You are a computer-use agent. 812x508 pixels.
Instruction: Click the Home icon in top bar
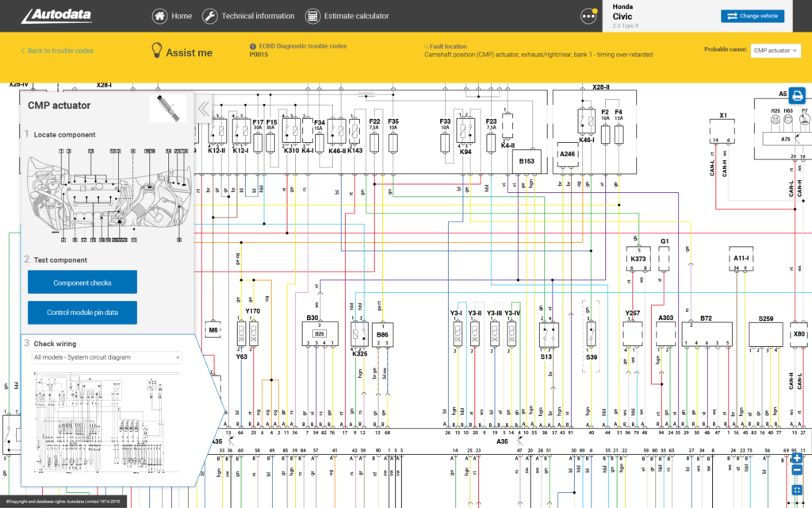pos(160,16)
